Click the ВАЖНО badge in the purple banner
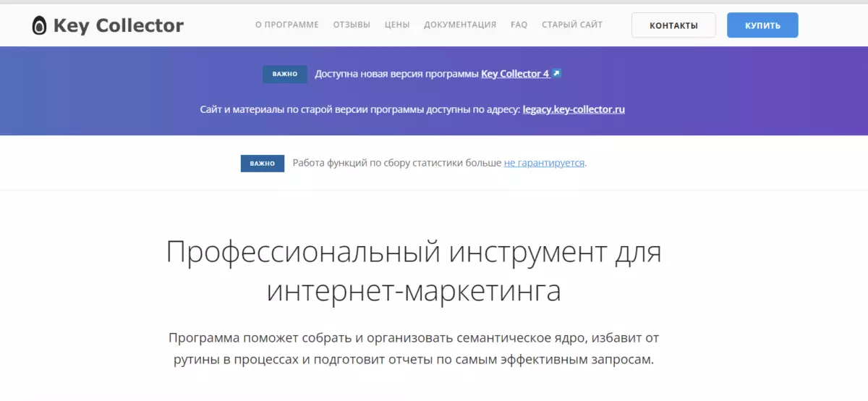The height and width of the screenshot is (401, 868). 285,74
